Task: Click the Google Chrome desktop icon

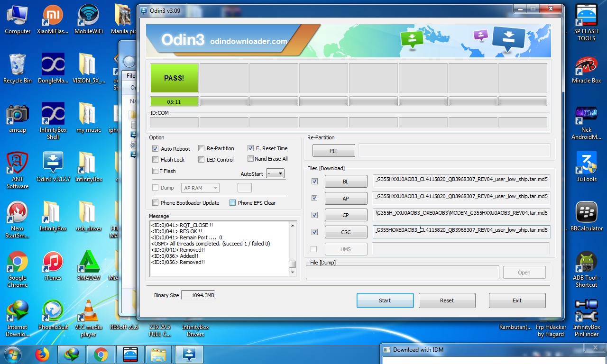Action: pyautogui.click(x=18, y=269)
